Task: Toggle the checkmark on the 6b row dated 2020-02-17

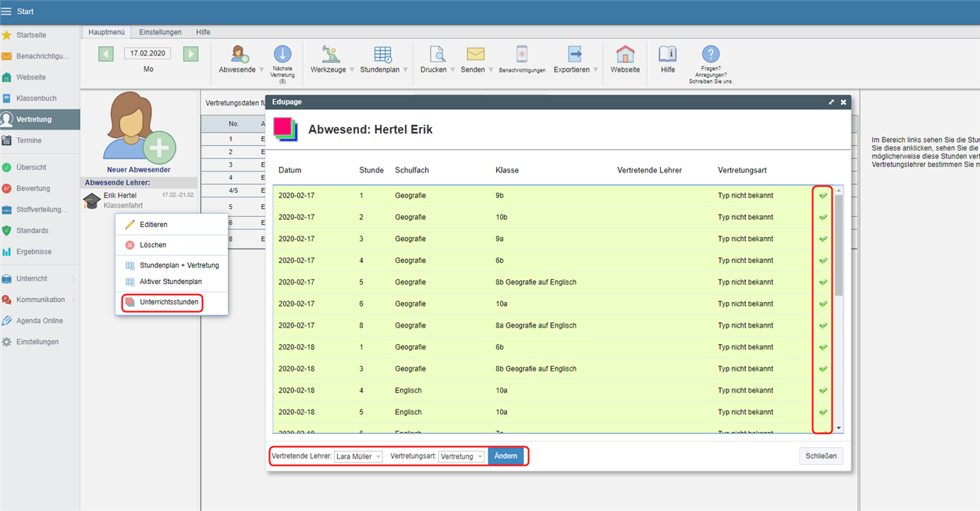Action: tap(822, 261)
